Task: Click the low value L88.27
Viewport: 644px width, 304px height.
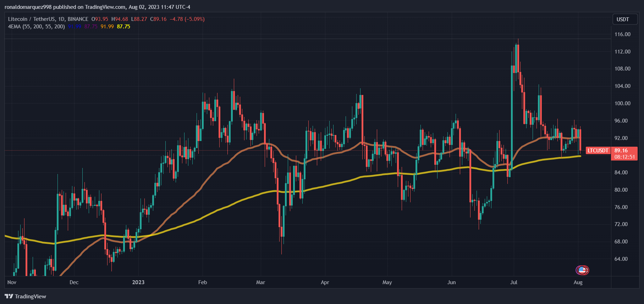Action: [x=139, y=19]
